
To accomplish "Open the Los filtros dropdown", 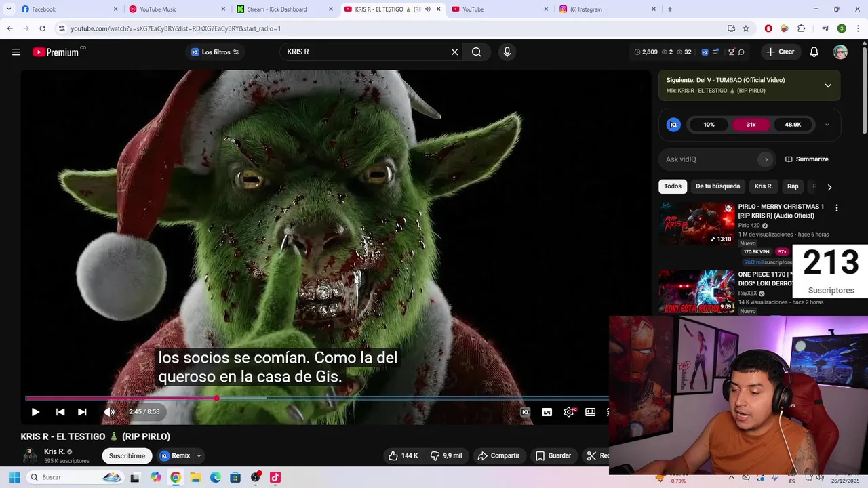I will click(215, 52).
